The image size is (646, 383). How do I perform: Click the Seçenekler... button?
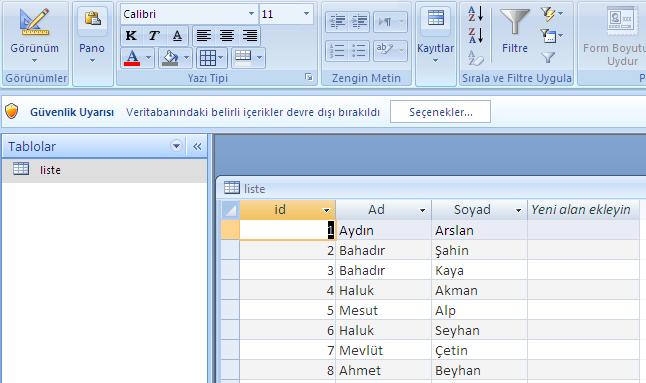point(440,112)
